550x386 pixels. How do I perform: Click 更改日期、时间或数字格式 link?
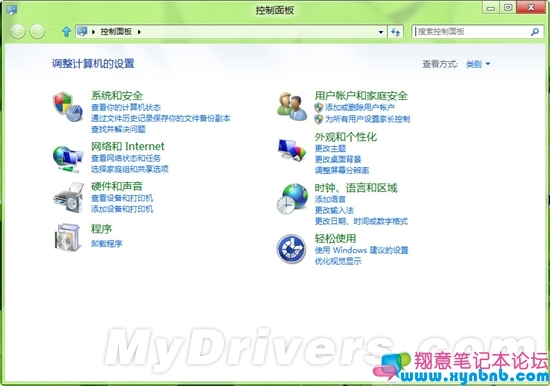point(361,221)
